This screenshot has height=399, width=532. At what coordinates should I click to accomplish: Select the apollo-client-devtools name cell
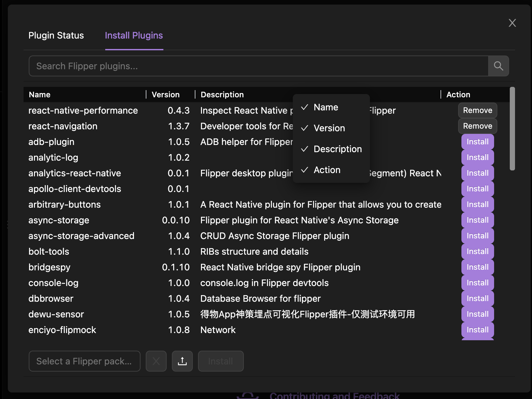pyautogui.click(x=75, y=189)
